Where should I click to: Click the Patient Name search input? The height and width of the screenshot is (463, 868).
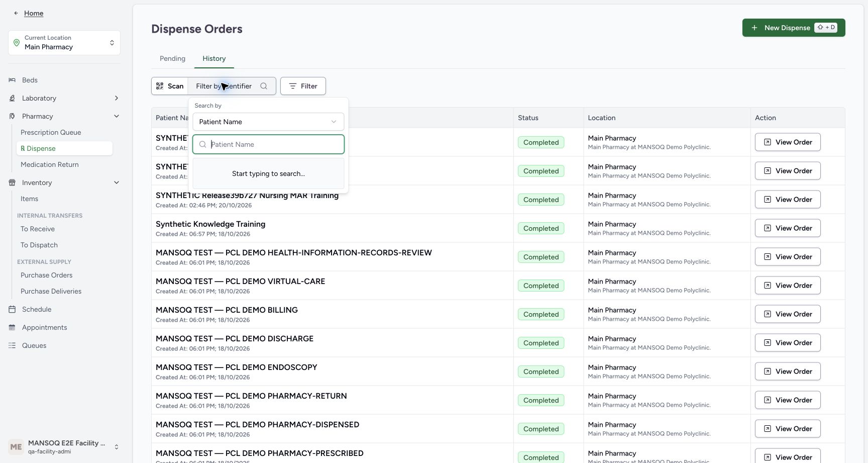coord(268,144)
